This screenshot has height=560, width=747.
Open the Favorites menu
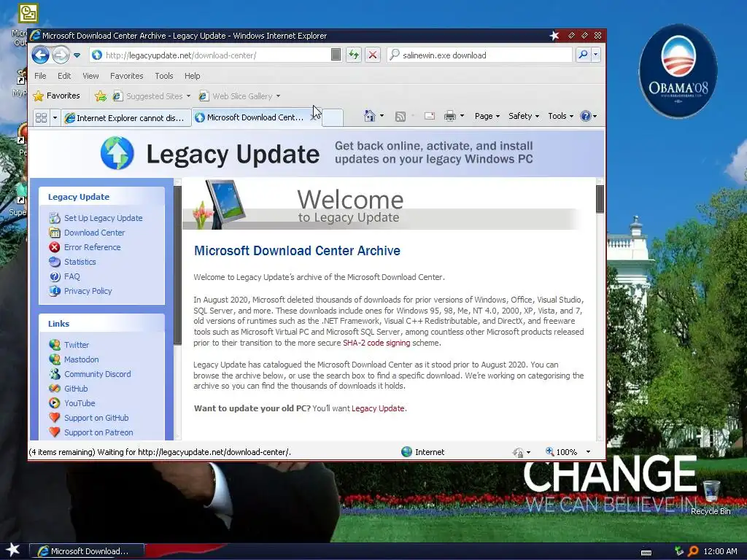[127, 76]
